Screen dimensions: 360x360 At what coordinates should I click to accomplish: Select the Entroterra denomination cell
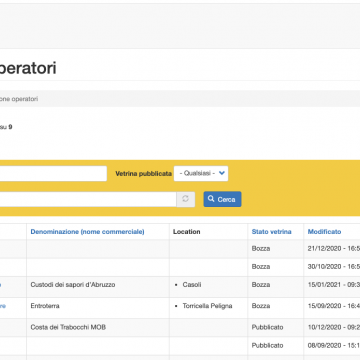pyautogui.click(x=45, y=306)
